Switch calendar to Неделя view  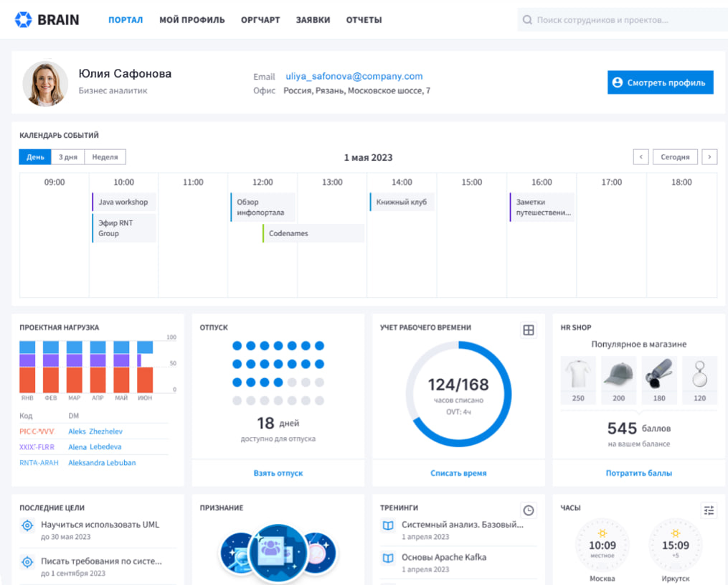pos(105,157)
